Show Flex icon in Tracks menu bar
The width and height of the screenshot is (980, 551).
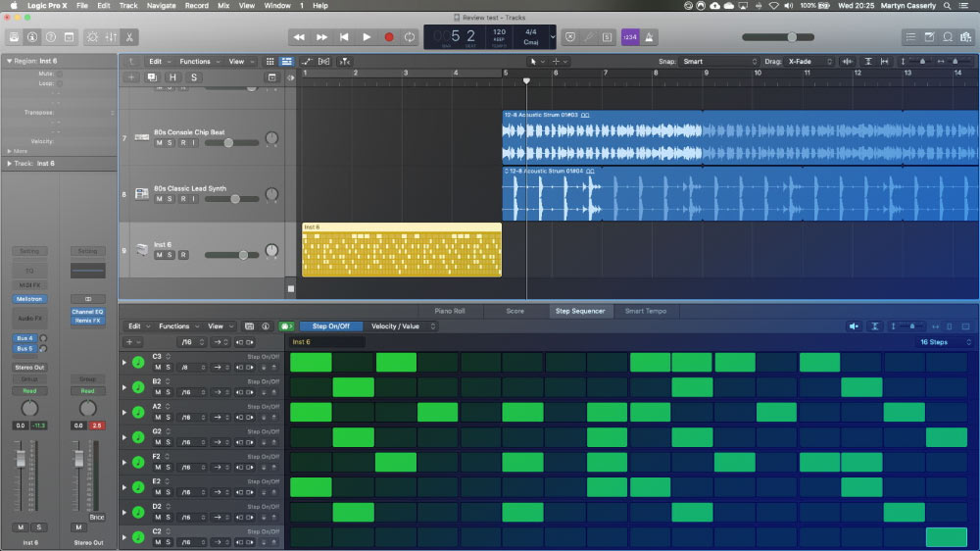(323, 62)
